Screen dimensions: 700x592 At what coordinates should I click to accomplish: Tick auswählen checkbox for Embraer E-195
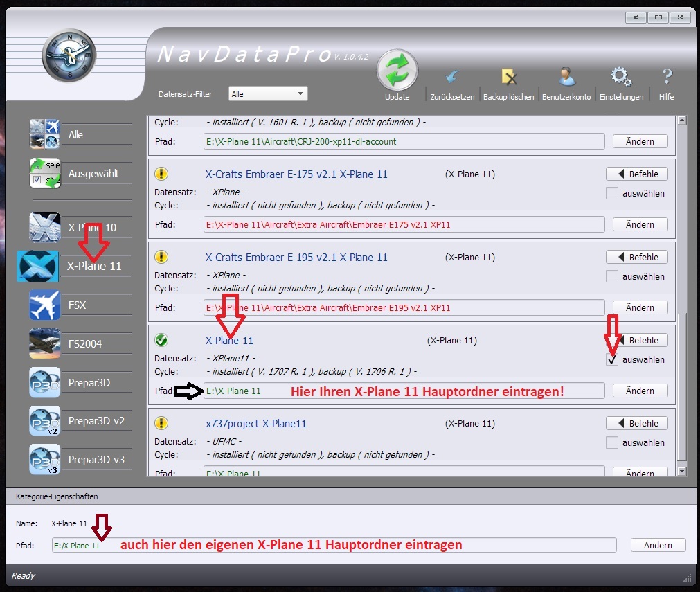pyautogui.click(x=612, y=276)
